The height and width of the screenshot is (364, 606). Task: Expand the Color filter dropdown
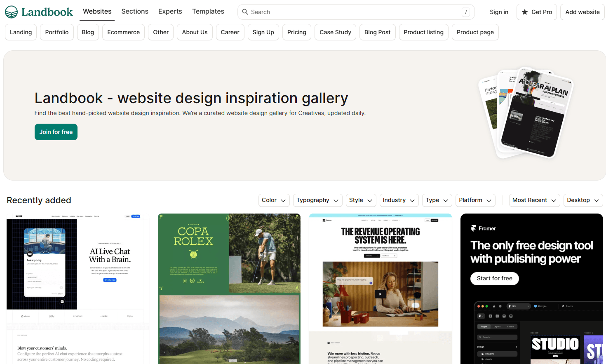pyautogui.click(x=274, y=200)
